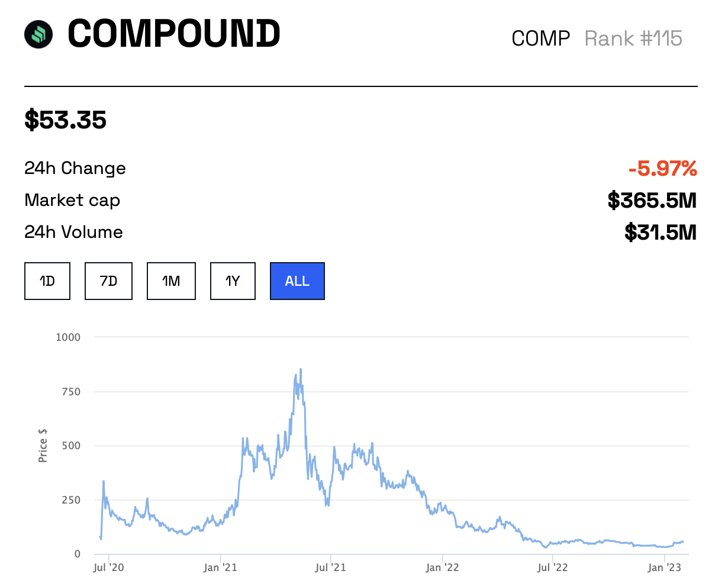Click the Jul '21 x-axis label
Viewport: 728px width, 587px height.
[x=330, y=568]
